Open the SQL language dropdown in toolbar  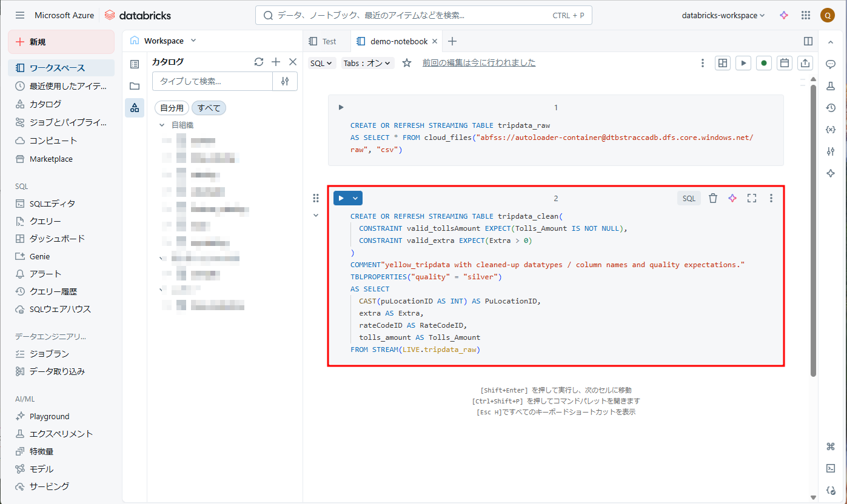coord(321,63)
